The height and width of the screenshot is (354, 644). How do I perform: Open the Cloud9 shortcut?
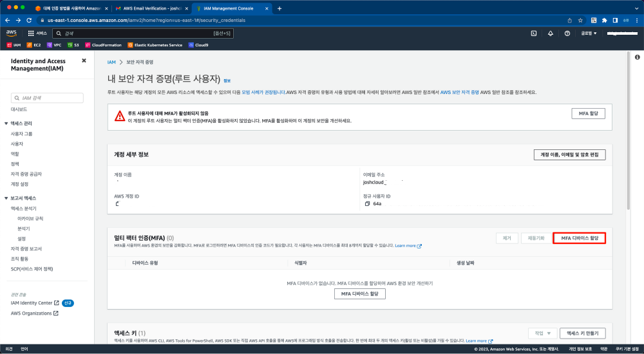198,45
